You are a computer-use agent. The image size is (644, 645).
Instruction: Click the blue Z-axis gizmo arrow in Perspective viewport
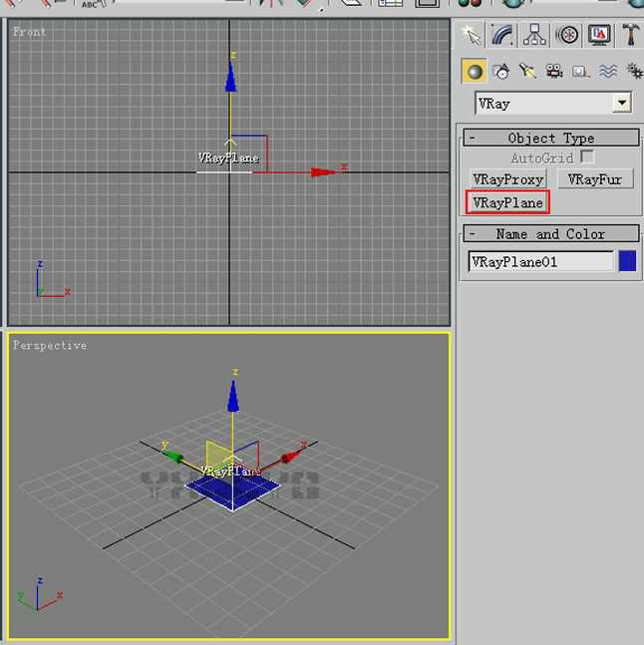coord(233,397)
